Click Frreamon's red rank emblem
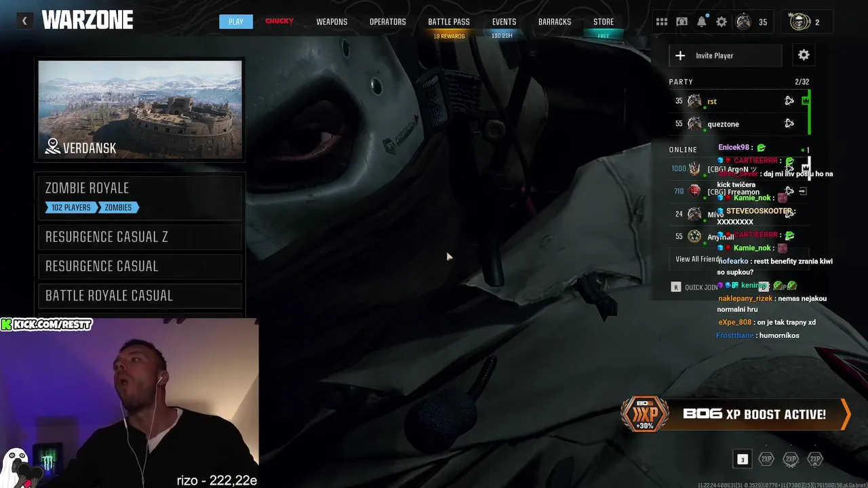This screenshot has height=488, width=868. (694, 192)
